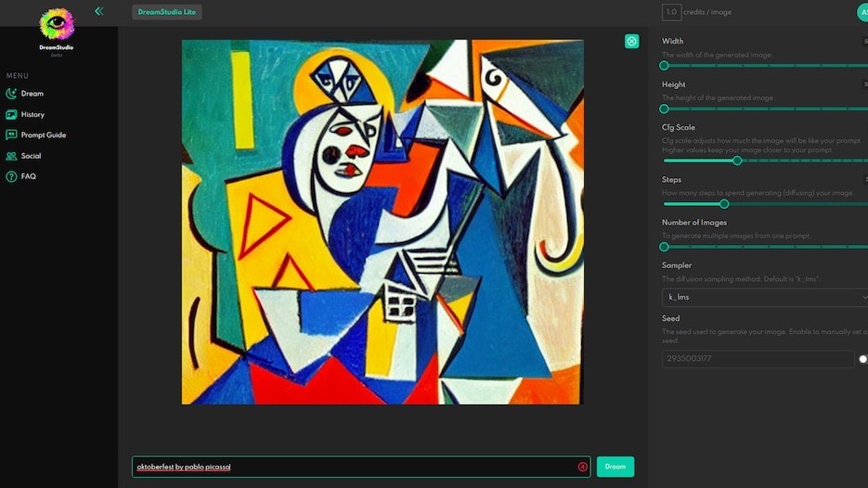The height and width of the screenshot is (488, 868).
Task: Click the Height slider handle
Action: coord(665,109)
